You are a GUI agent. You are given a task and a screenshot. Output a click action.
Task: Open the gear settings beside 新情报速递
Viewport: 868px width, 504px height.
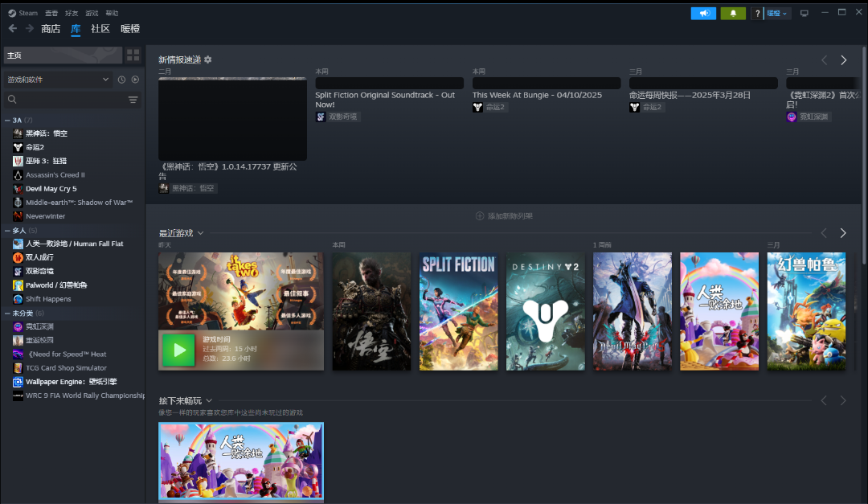point(207,59)
